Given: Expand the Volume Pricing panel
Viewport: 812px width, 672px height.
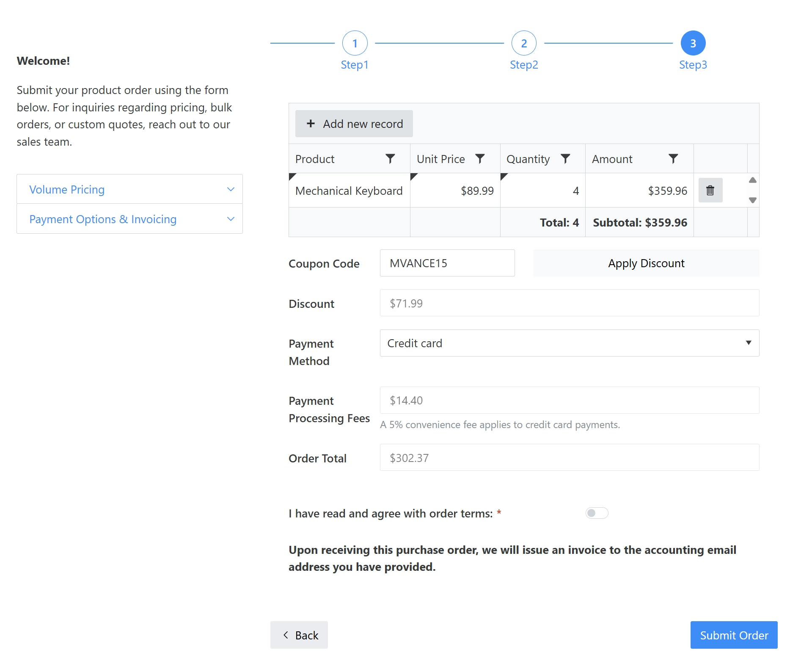Looking at the screenshot, I should click(x=129, y=189).
